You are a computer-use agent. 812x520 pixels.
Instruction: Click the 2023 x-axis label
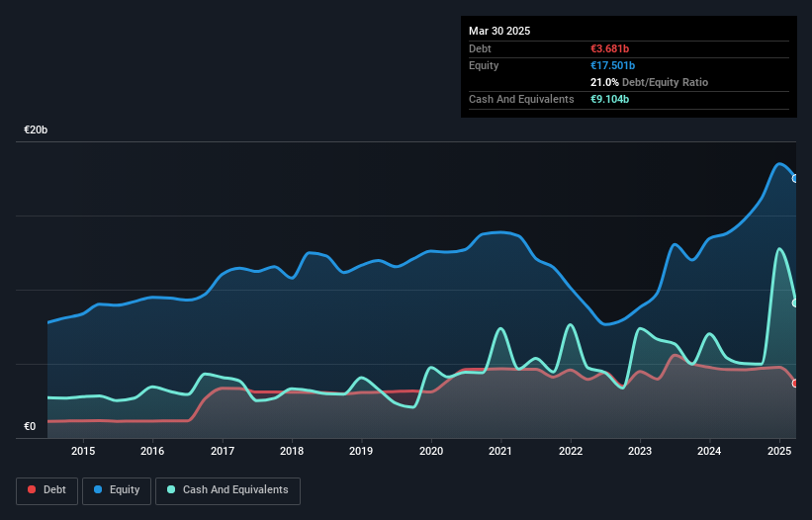click(640, 451)
